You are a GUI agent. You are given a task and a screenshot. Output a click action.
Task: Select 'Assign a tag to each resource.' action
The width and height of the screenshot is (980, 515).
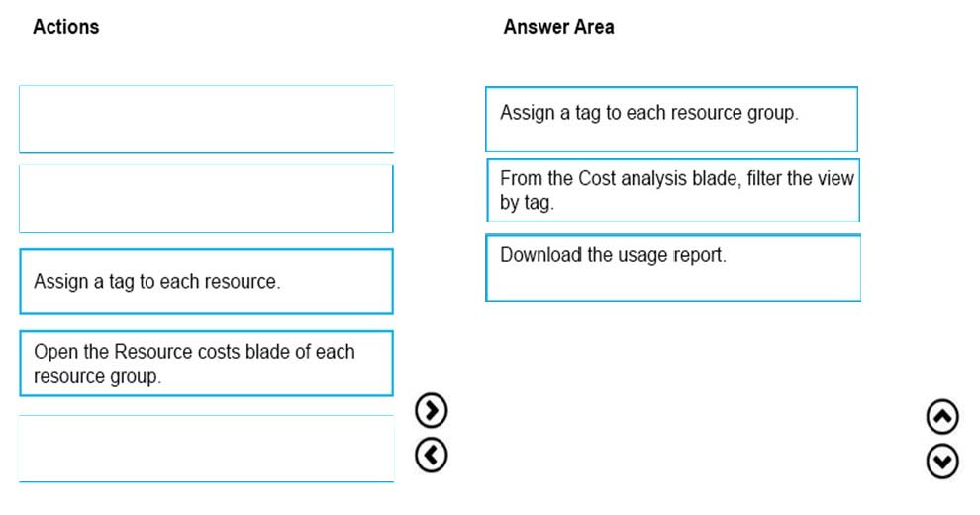tap(206, 281)
